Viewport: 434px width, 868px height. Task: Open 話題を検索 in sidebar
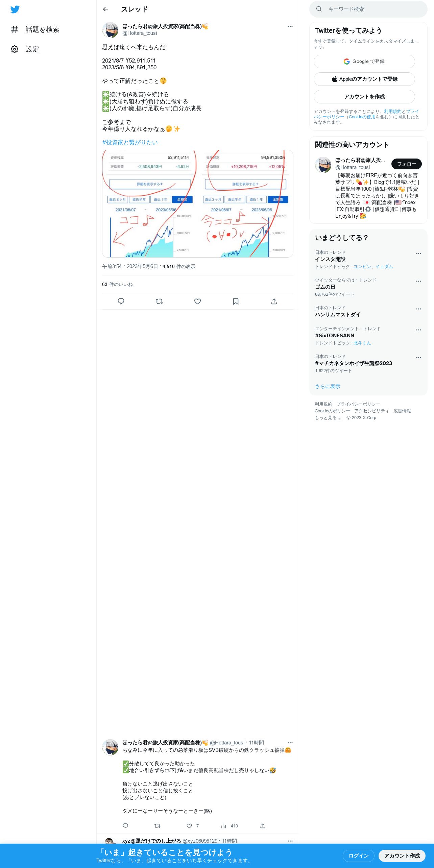[35, 29]
